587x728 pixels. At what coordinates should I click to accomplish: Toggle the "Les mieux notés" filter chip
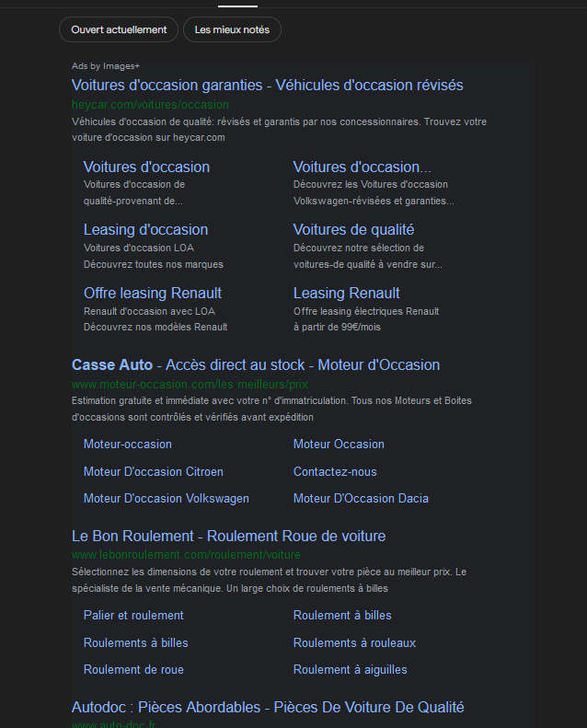[232, 29]
